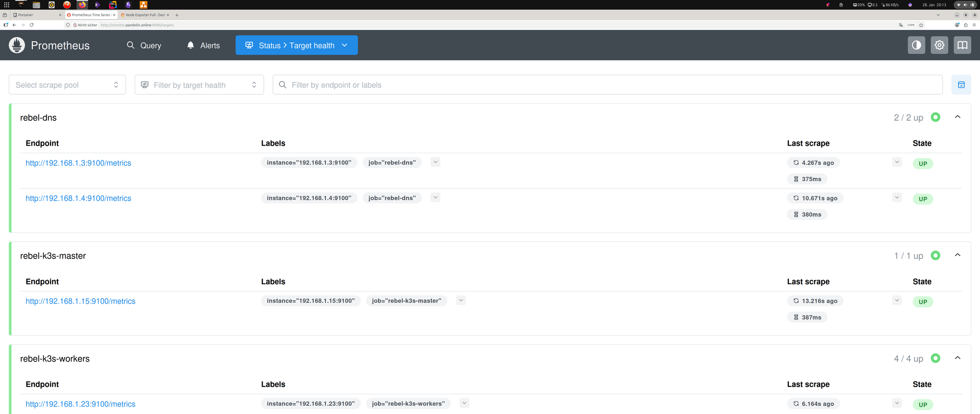Open the 192.168.1.15:9100/metrics endpoint link
This screenshot has height=414, width=980.
(80, 301)
